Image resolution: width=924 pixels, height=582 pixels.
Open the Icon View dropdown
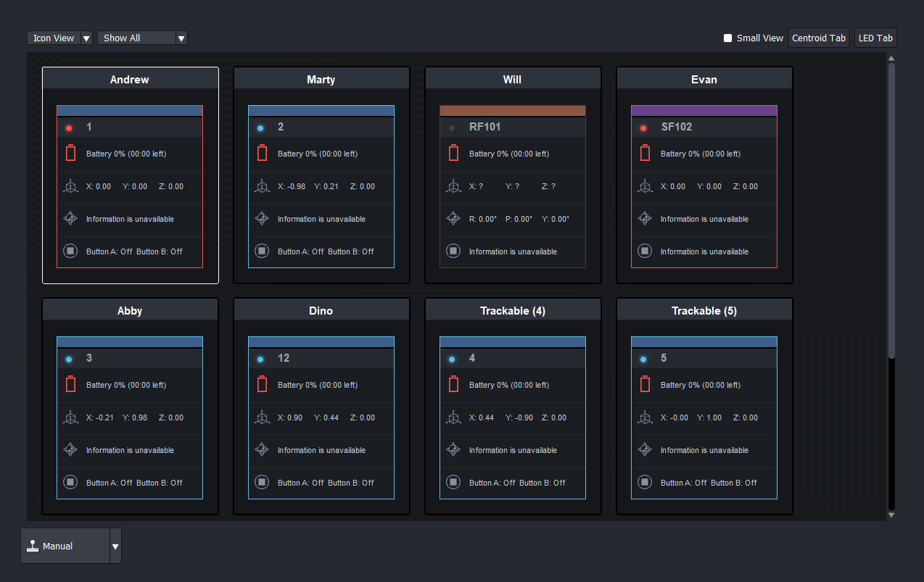coord(59,38)
